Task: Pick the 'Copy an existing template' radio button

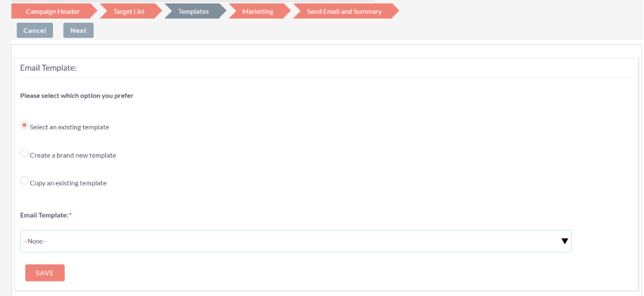Action: pyautogui.click(x=25, y=181)
